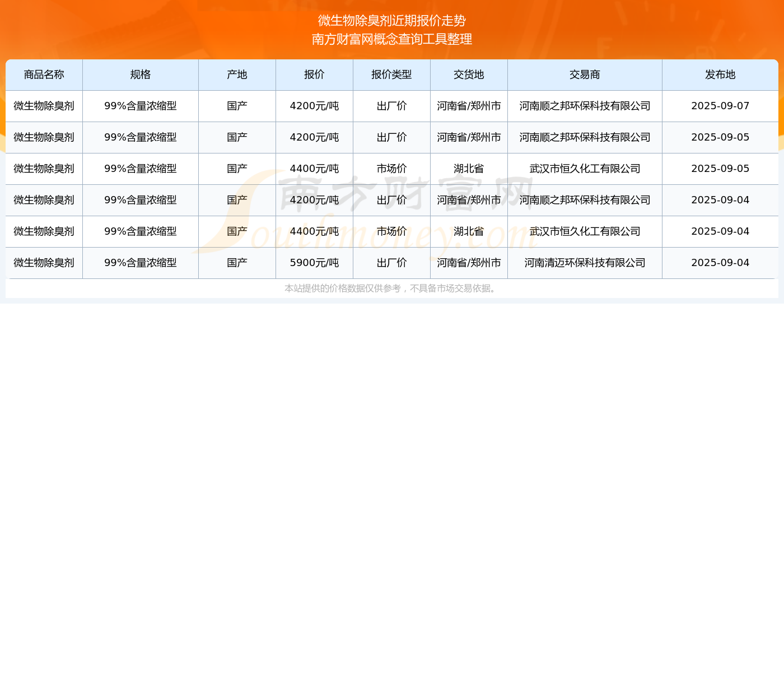Click 河南清迈环保科技有限公司 trader cell

pos(585,263)
